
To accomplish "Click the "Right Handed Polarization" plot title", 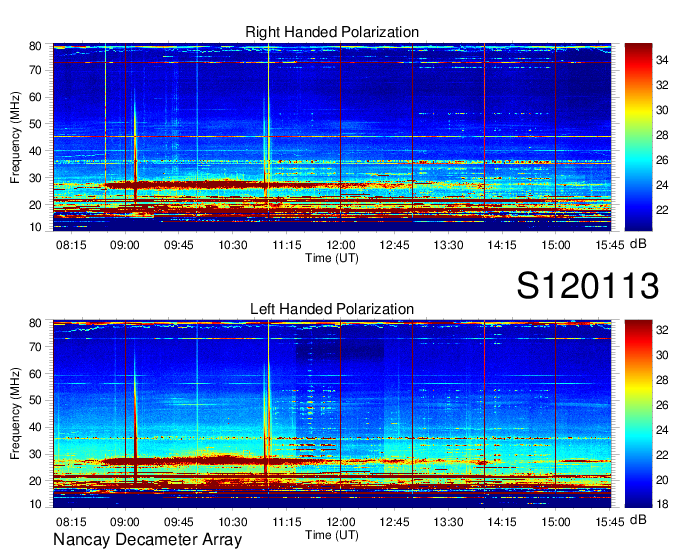I will (x=332, y=32).
